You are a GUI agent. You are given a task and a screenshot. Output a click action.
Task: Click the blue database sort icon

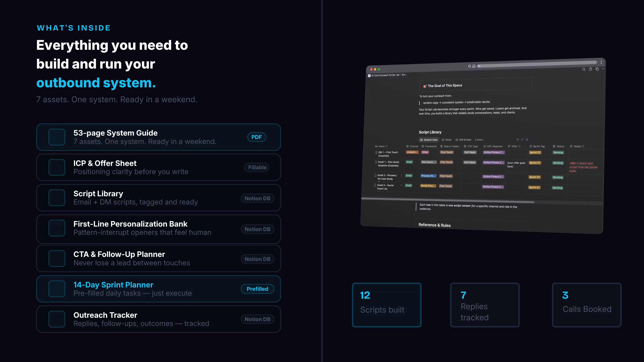pyautogui.click(x=522, y=139)
